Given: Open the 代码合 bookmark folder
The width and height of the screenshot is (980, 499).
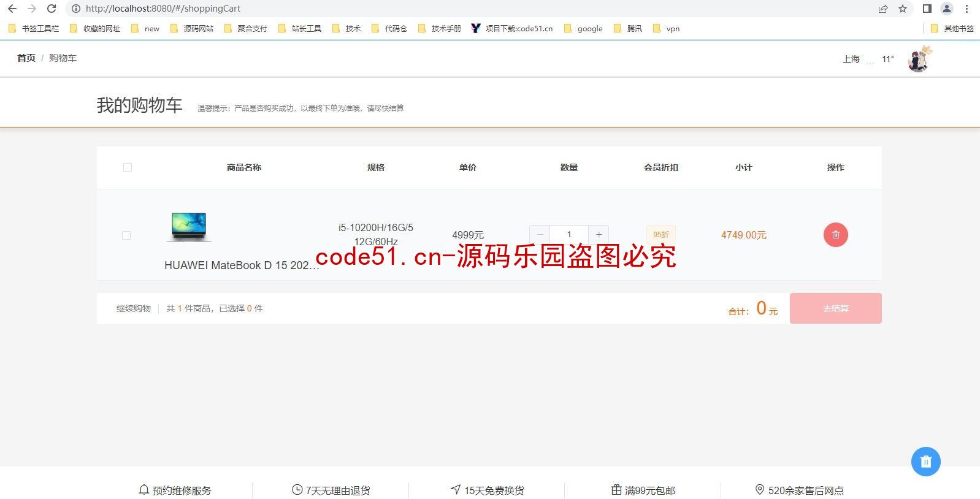Looking at the screenshot, I should (x=389, y=28).
